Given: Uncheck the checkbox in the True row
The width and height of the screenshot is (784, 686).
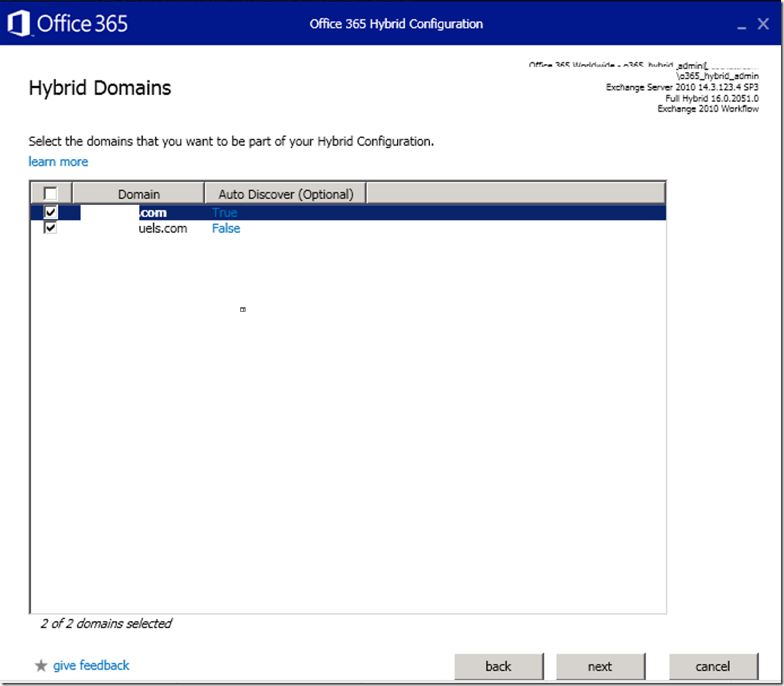Looking at the screenshot, I should coord(50,212).
